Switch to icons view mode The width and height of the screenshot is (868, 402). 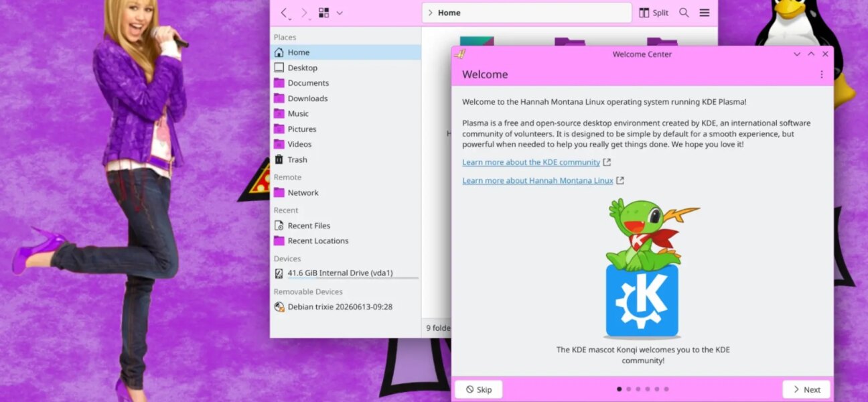click(x=324, y=13)
